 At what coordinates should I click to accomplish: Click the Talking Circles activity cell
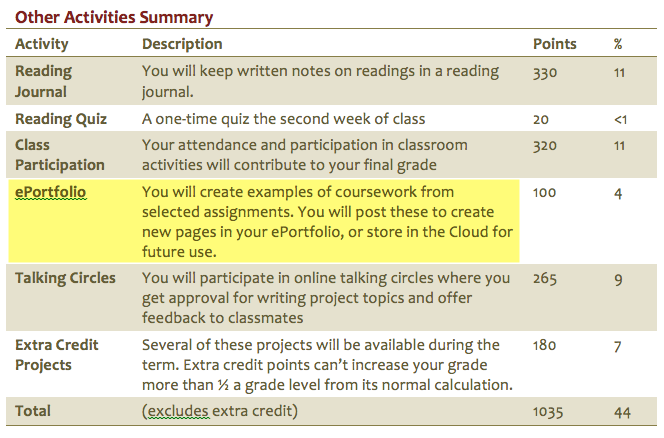pos(65,278)
